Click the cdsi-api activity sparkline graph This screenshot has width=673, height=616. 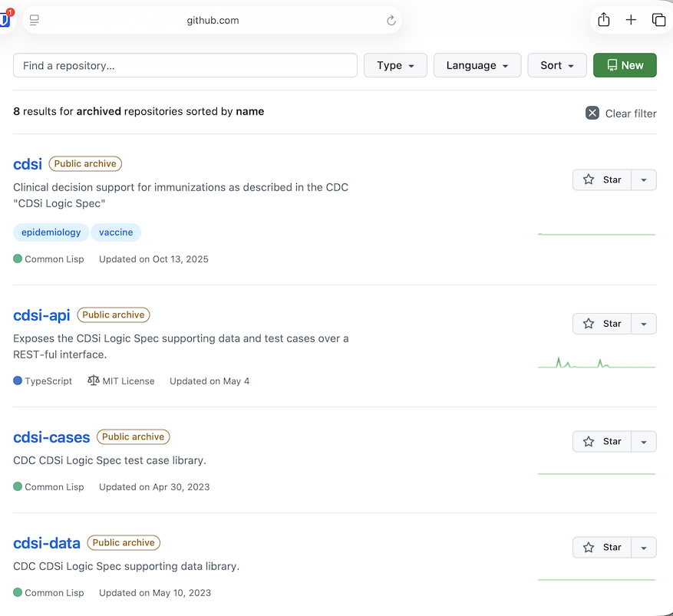(596, 363)
